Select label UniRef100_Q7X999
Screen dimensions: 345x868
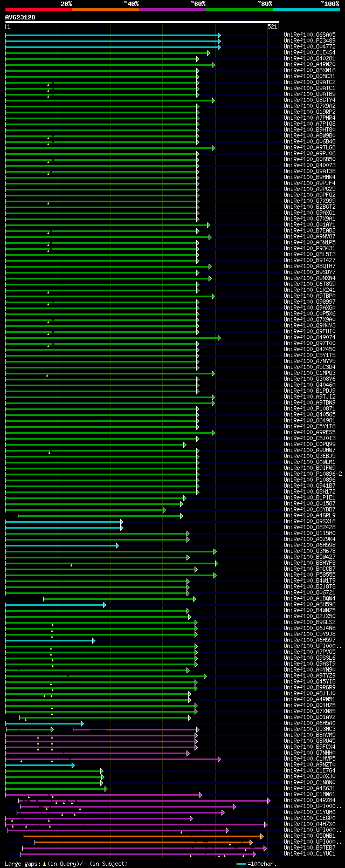[x=309, y=201]
